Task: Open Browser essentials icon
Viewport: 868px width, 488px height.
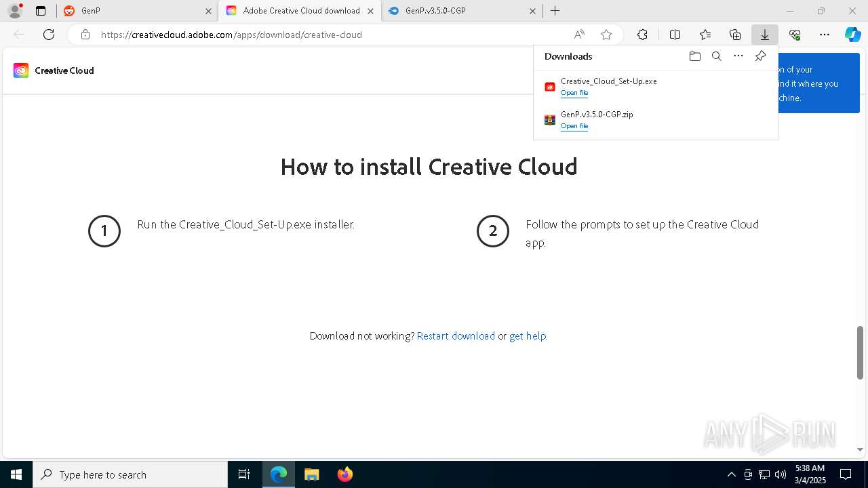Action: tap(795, 35)
